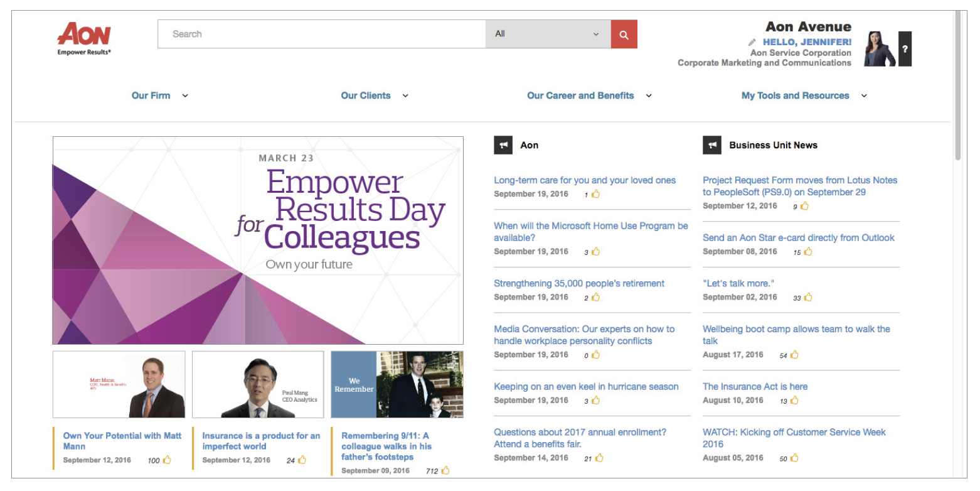Open Microsoft Home Use Program article link

[591, 232]
